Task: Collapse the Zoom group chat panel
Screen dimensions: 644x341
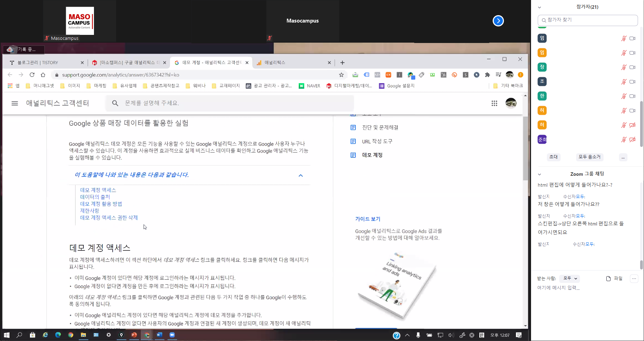Action: coord(539,174)
